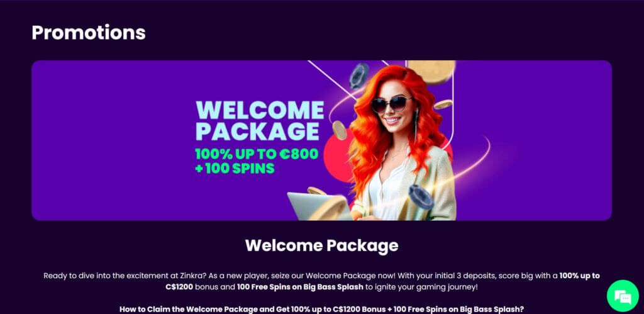Click the blue poker chip by woman's jacket
Screen dimensions: 644x314
(421, 197)
